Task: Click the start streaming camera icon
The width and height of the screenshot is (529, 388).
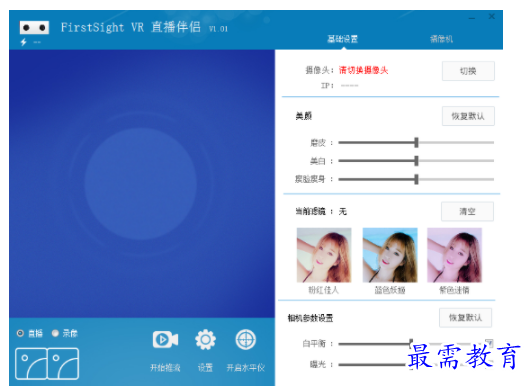Action: (165, 339)
